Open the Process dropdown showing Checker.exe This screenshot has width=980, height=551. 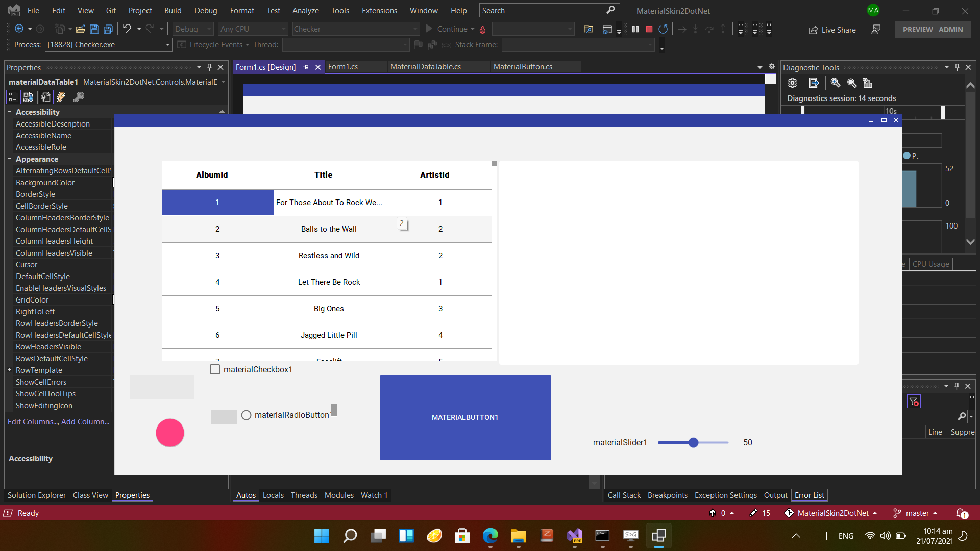click(x=167, y=45)
